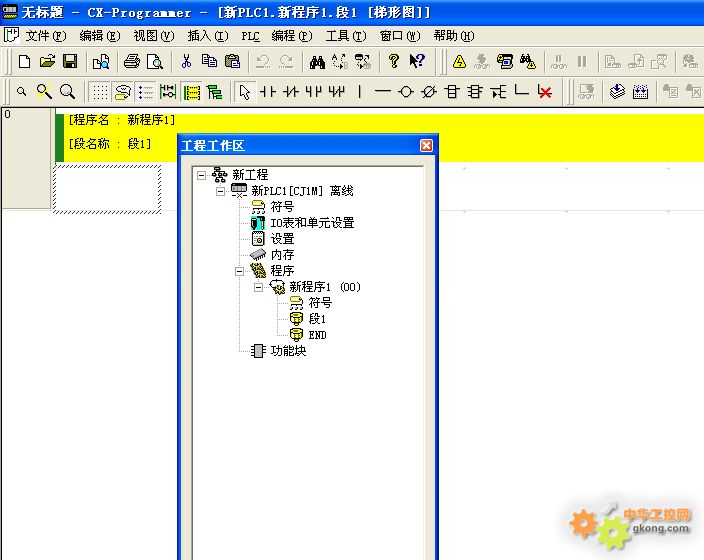Screen dimensions: 704x560
Task: Find with the binoculars icon
Action: point(317,62)
